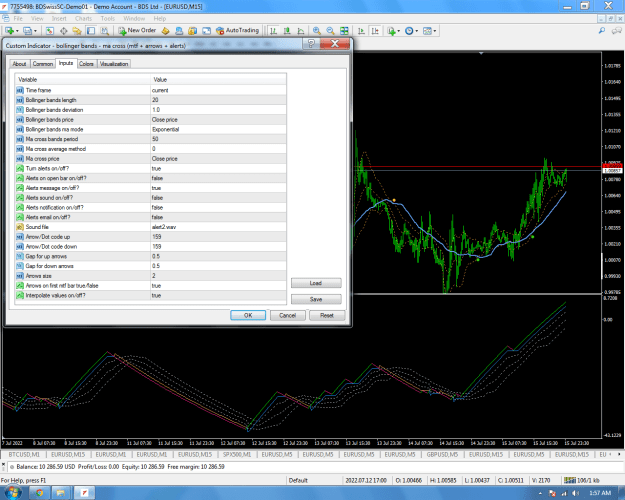The height and width of the screenshot is (500, 625).
Task: Expand the Templates dropdown arrow
Action: 434,31
